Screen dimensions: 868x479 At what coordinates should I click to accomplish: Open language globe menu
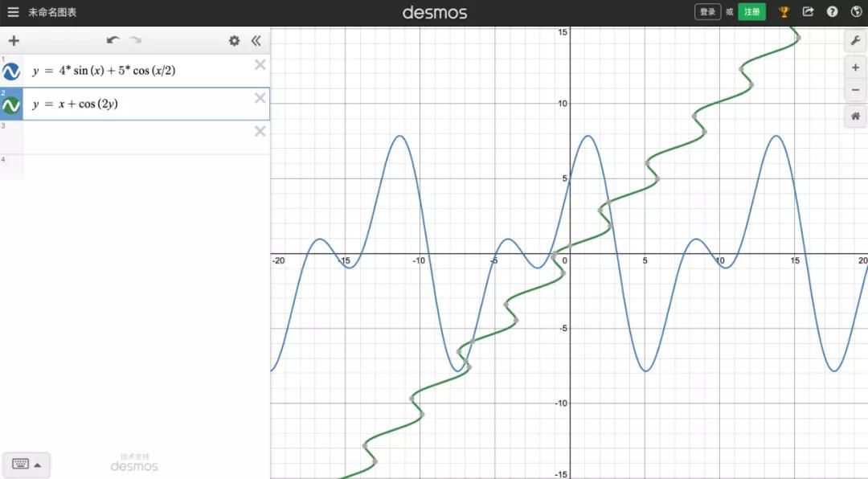(856, 11)
